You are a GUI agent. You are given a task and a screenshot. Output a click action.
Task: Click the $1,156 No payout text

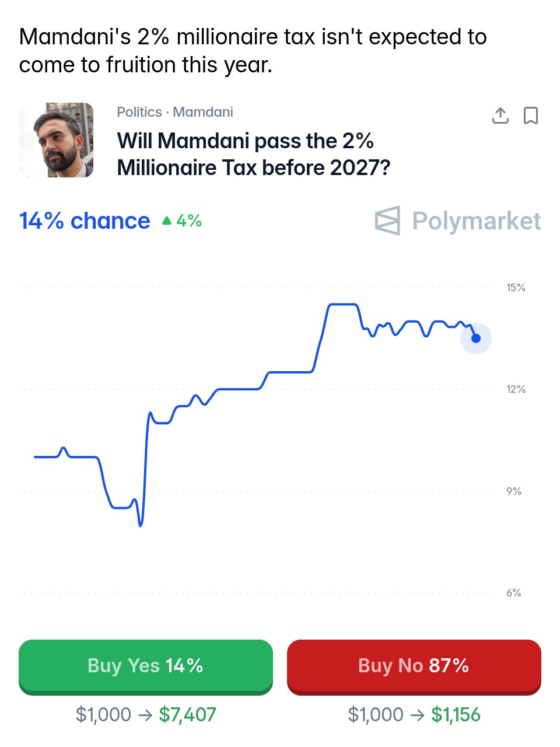click(456, 714)
